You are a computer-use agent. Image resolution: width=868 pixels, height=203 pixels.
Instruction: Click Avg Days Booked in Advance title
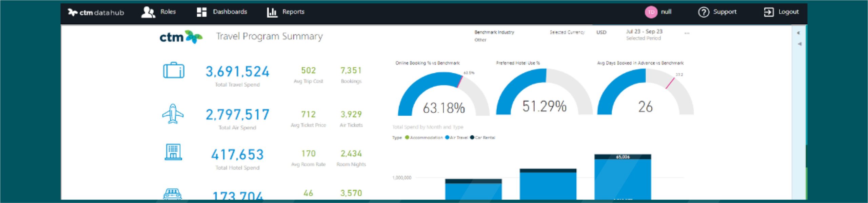click(x=640, y=63)
